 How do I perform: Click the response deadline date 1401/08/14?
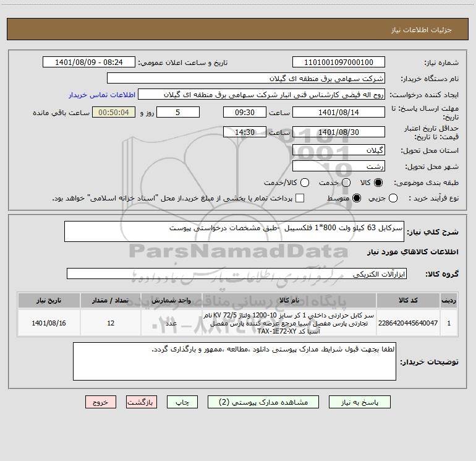[x=339, y=112]
